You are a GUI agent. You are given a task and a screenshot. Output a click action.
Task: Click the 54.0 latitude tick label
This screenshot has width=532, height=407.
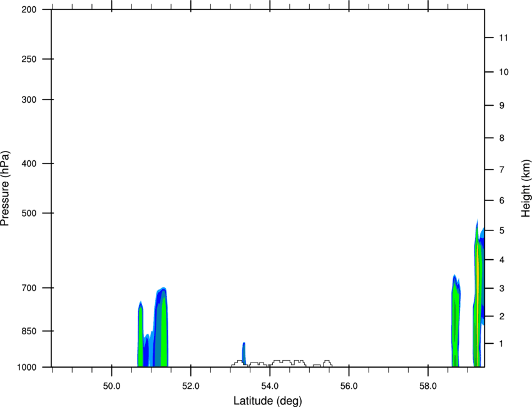click(270, 386)
